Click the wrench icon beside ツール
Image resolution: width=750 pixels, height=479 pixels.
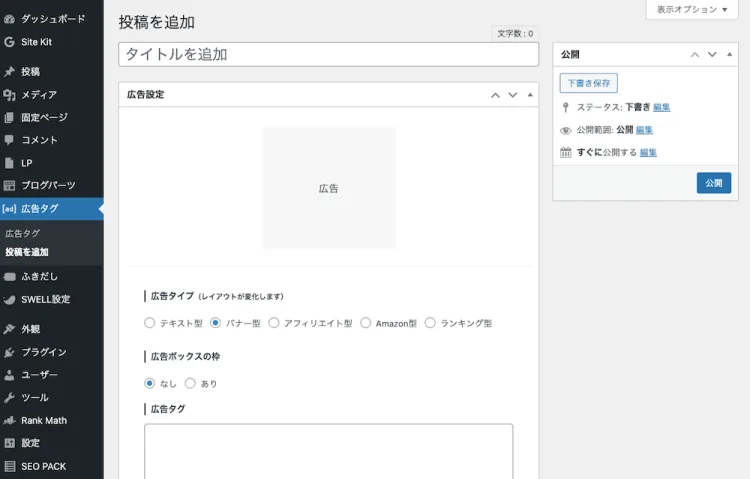point(9,398)
